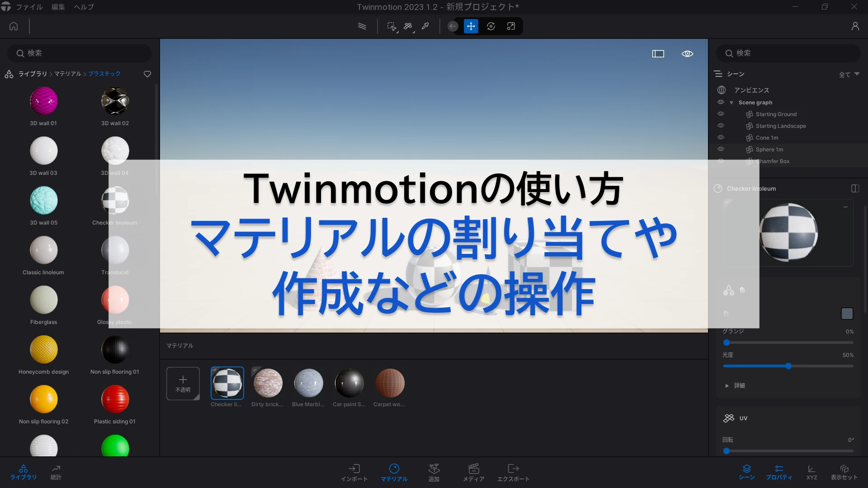Image resolution: width=868 pixels, height=488 pixels.
Task: Open the Media dock button
Action: pos(474,473)
